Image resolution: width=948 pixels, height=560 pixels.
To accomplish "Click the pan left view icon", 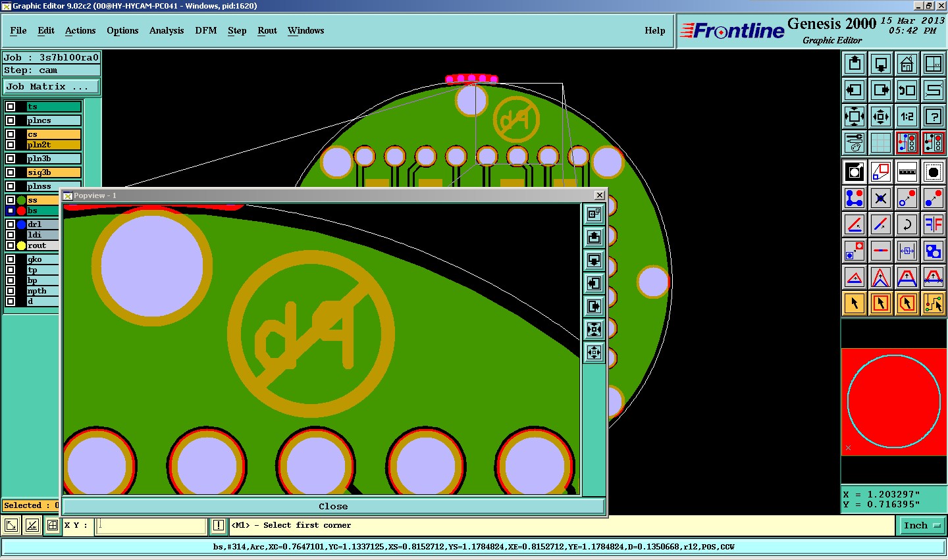I will (x=855, y=90).
